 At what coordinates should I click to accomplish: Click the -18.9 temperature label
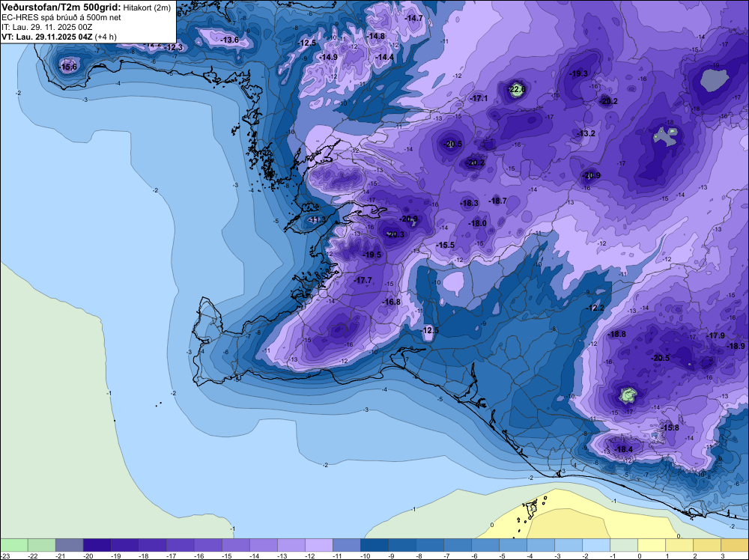(736, 346)
